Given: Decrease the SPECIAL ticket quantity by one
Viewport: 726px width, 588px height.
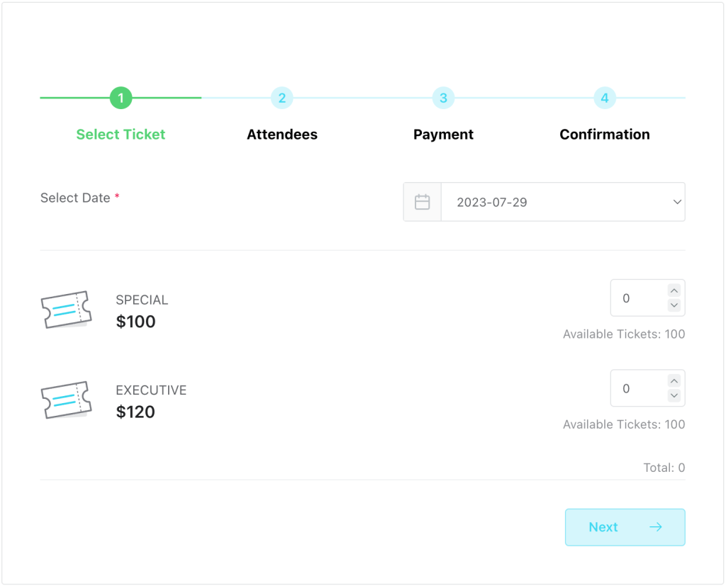Looking at the screenshot, I should (x=674, y=305).
